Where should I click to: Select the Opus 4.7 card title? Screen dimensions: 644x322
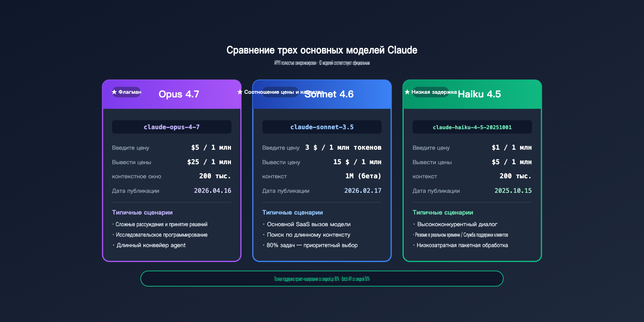click(179, 94)
